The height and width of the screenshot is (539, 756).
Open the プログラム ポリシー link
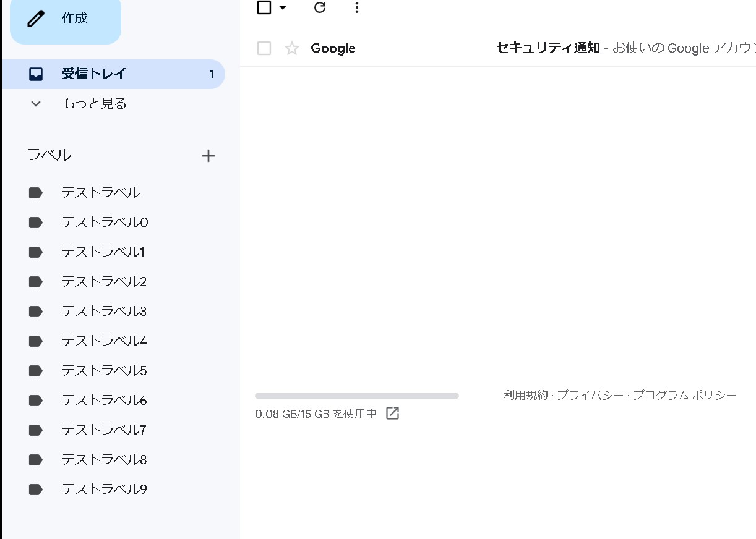point(684,395)
